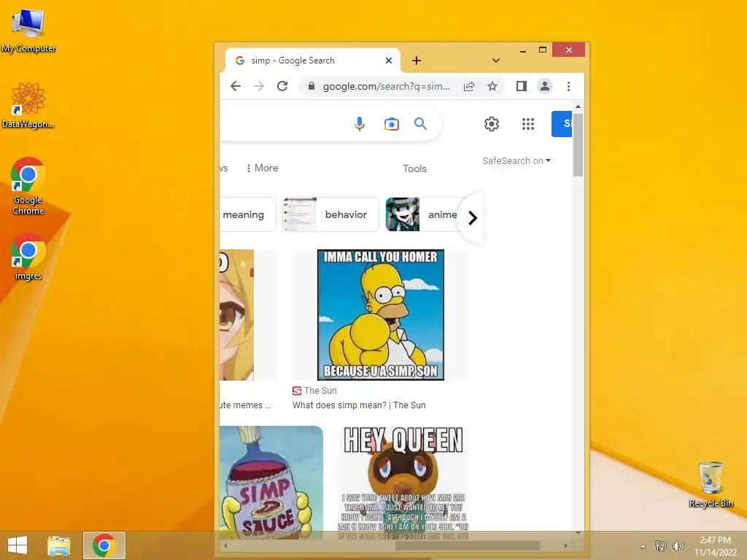Screen dimensions: 747x560
Task: Open File Explorer from the taskbar
Action: pyautogui.click(x=58, y=545)
